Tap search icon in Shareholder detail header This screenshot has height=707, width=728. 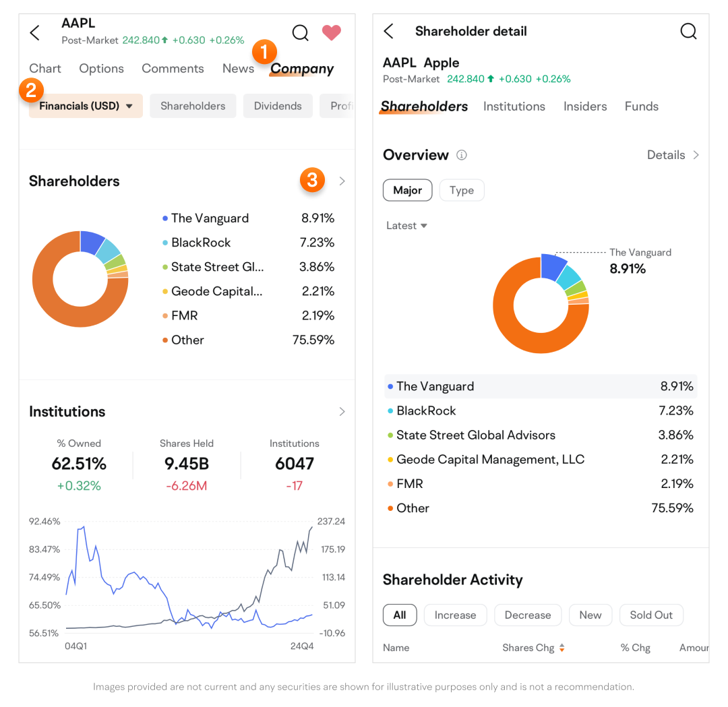point(688,31)
